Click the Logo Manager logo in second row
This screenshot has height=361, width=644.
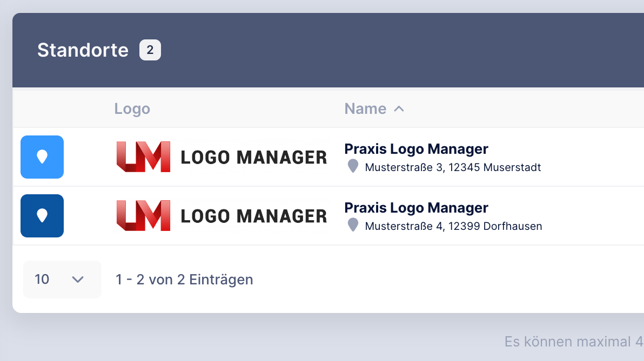[x=222, y=216]
